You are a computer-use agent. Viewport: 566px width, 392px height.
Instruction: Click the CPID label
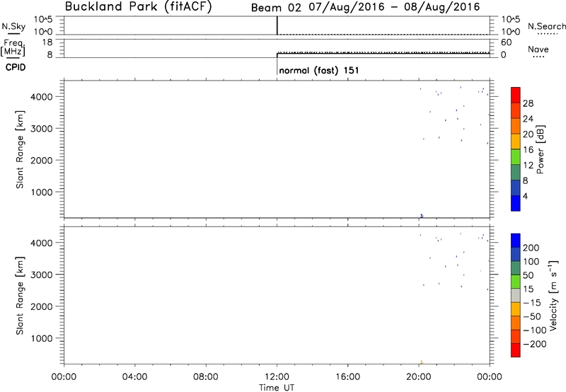point(16,67)
